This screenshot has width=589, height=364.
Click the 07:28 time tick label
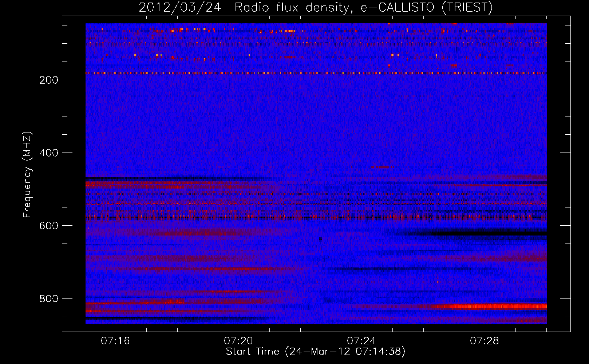tap(485, 341)
